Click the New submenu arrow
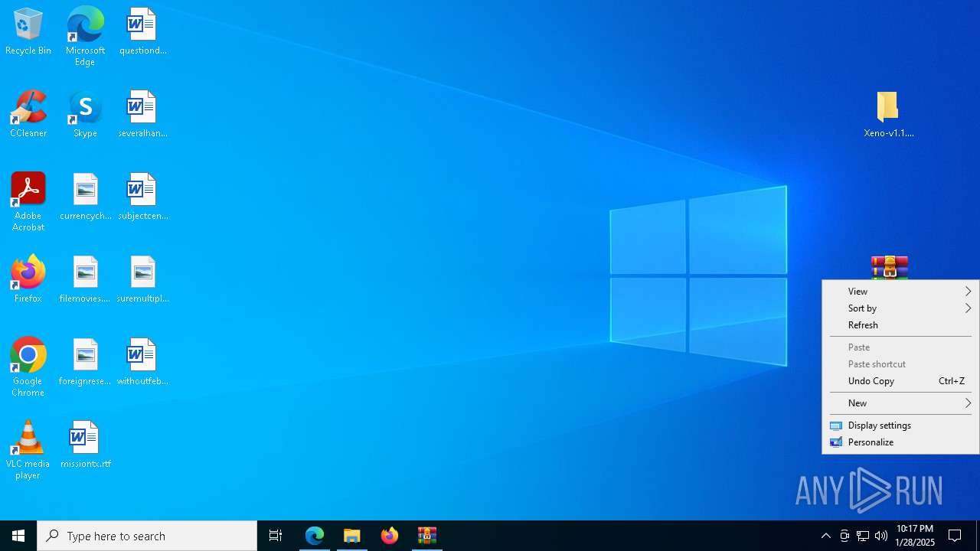Image resolution: width=980 pixels, height=551 pixels. (x=968, y=403)
